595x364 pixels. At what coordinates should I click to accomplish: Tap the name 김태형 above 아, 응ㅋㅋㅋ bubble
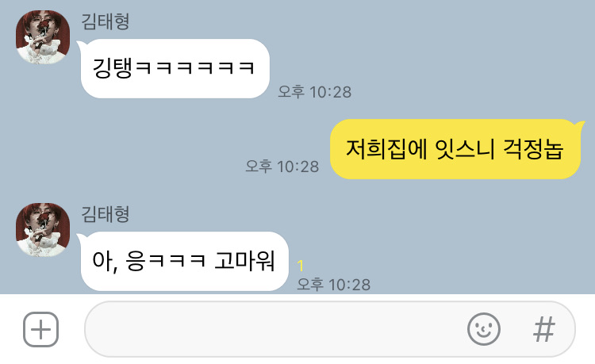(x=106, y=214)
